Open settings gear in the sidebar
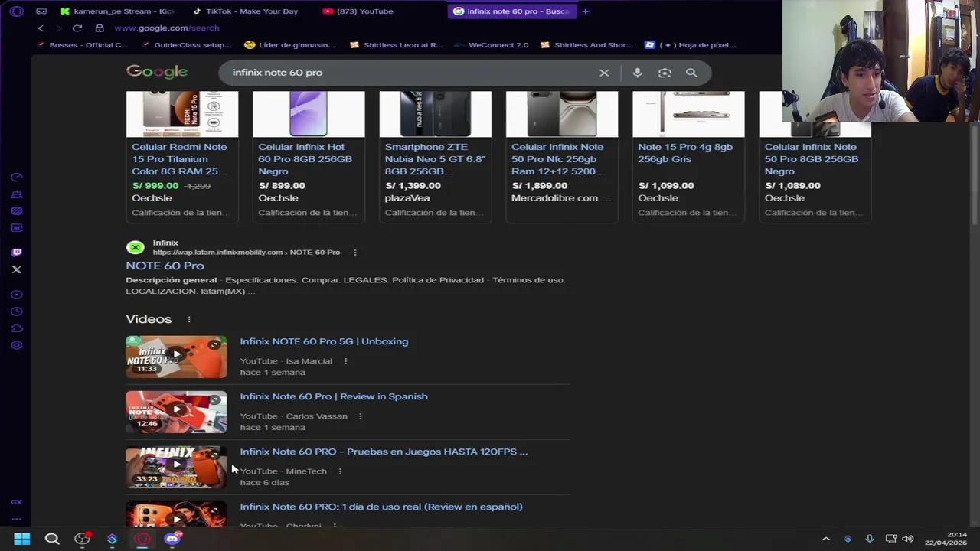Image resolution: width=980 pixels, height=551 pixels. (17, 345)
